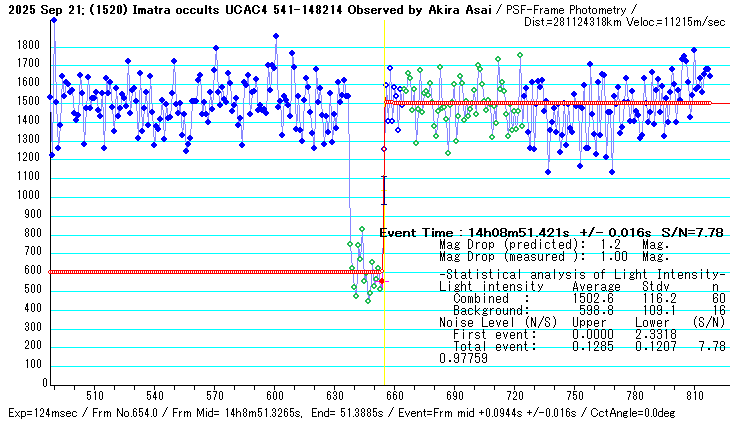Viewport: 740px width, 425px height.
Task: Click the Statistical analysis of Light Intensity heading
Action: point(582,274)
